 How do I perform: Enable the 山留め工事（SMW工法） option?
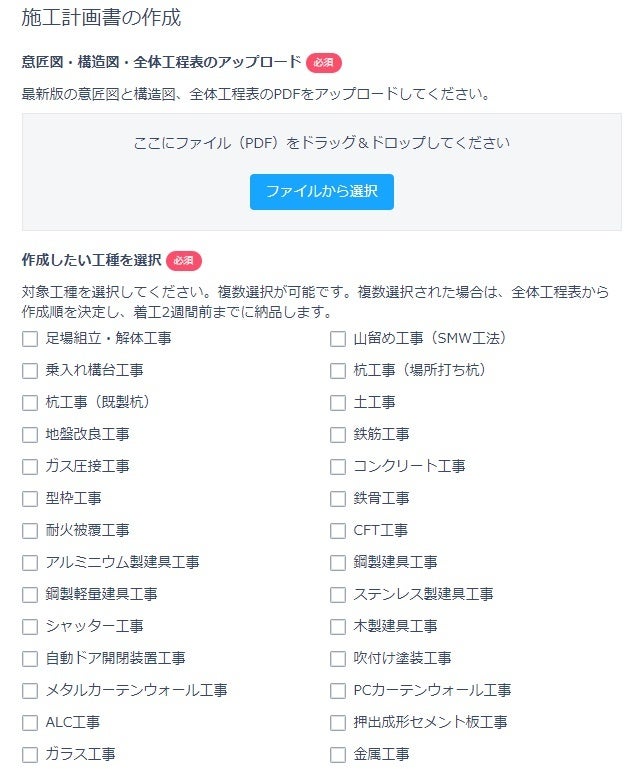click(338, 339)
